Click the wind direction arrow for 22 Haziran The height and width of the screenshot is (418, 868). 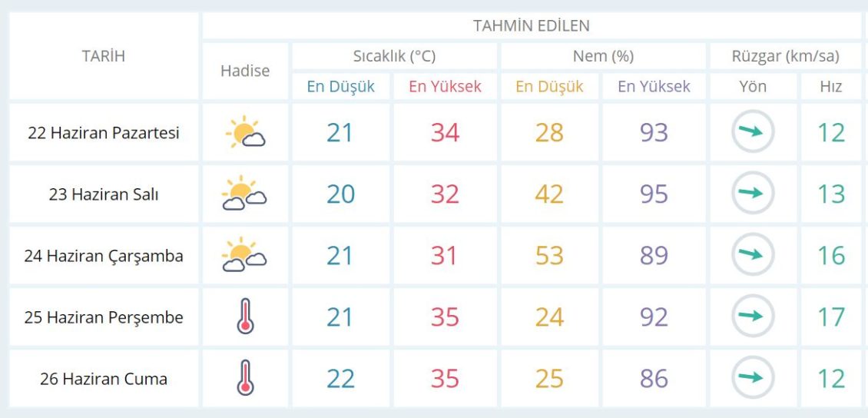pyautogui.click(x=752, y=132)
